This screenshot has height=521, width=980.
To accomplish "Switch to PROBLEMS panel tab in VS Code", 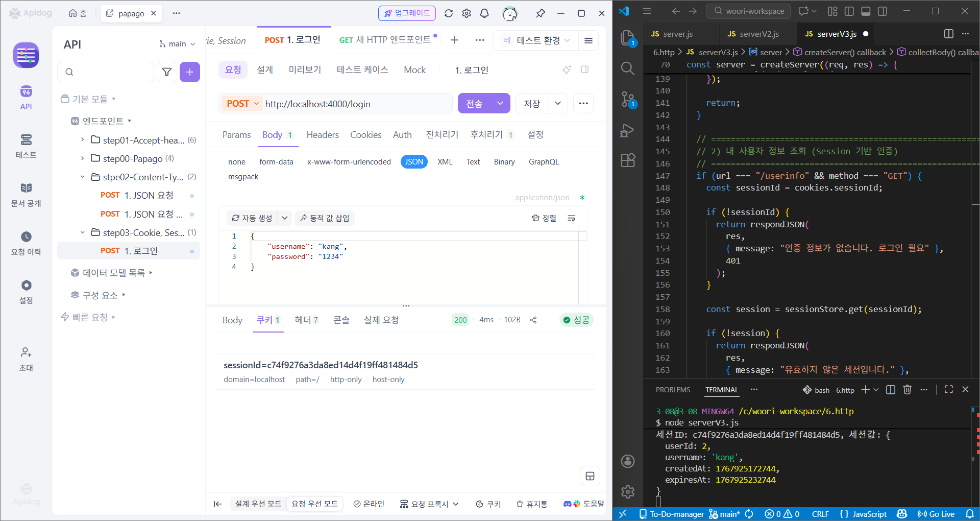I will pos(673,390).
